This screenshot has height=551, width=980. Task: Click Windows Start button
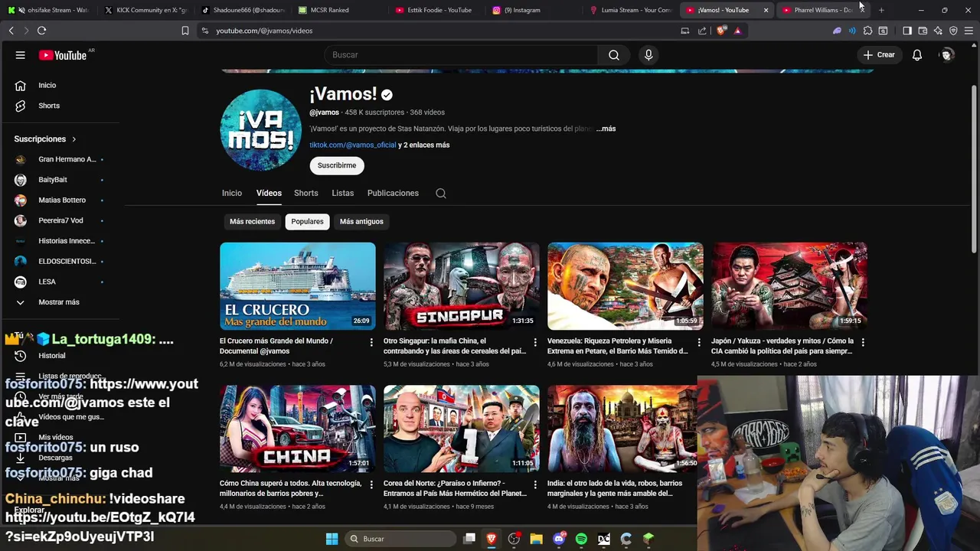(332, 539)
